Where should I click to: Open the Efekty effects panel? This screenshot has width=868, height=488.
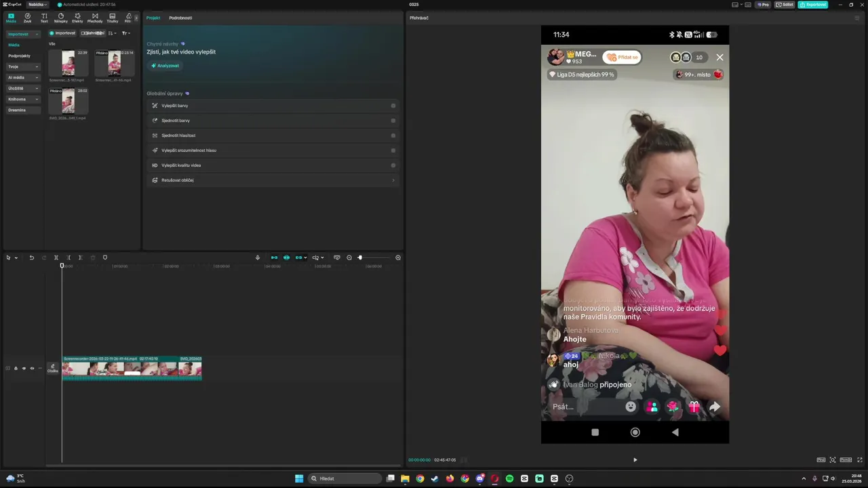coord(77,18)
